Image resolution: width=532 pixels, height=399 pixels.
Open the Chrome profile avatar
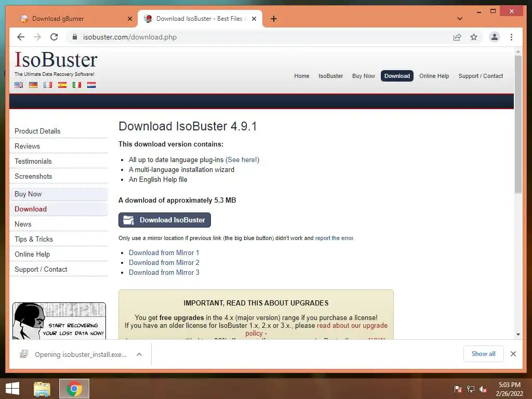click(495, 37)
